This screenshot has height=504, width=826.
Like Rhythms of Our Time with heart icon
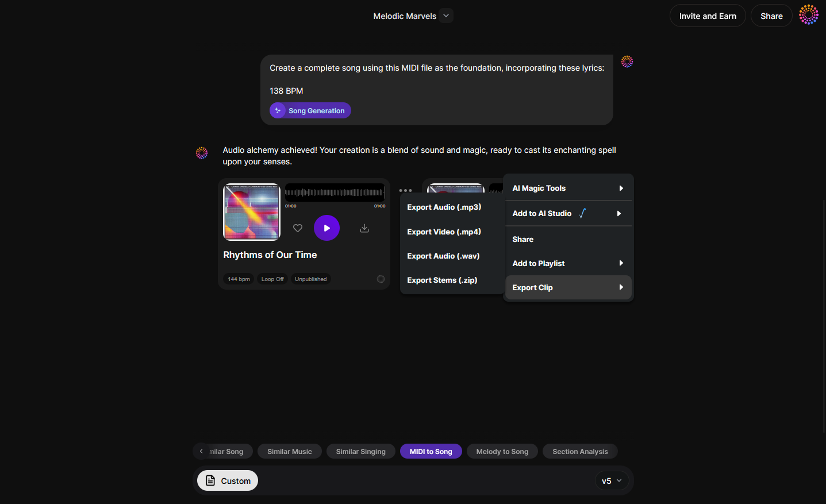(x=298, y=228)
